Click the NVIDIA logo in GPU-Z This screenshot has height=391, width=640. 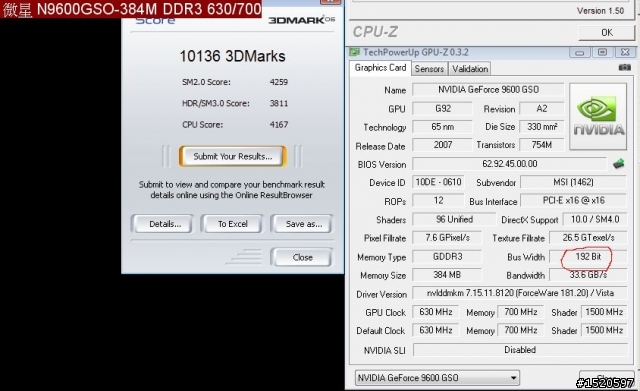[x=598, y=117]
